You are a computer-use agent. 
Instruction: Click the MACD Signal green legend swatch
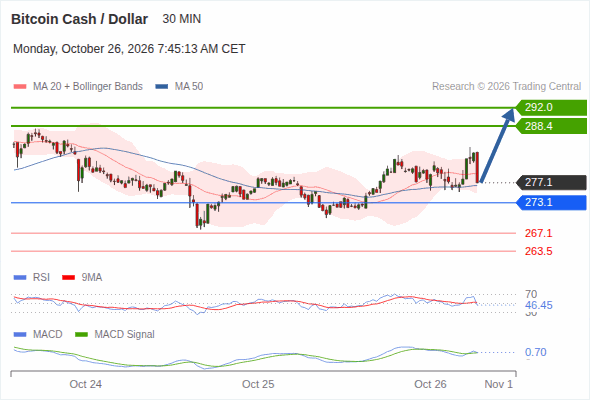[81, 335]
